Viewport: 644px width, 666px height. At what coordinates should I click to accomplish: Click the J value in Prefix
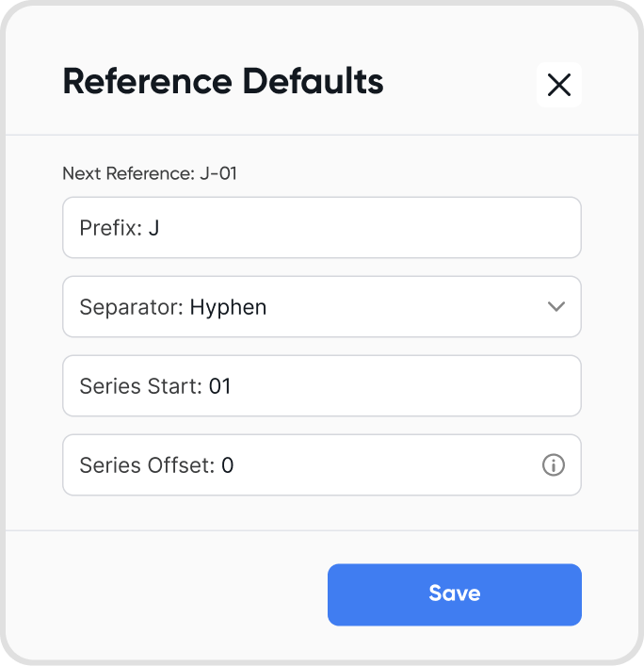[x=153, y=228]
